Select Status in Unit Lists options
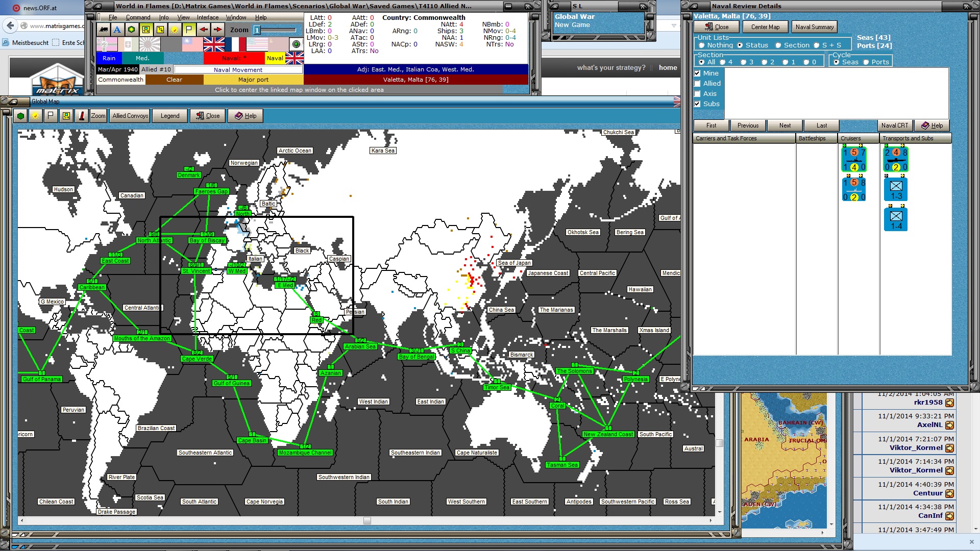 point(740,45)
